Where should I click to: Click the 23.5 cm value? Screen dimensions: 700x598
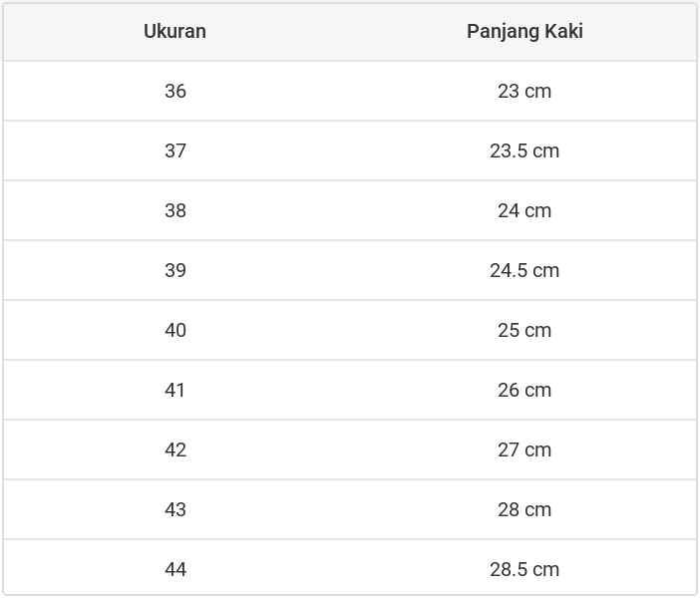(x=525, y=150)
